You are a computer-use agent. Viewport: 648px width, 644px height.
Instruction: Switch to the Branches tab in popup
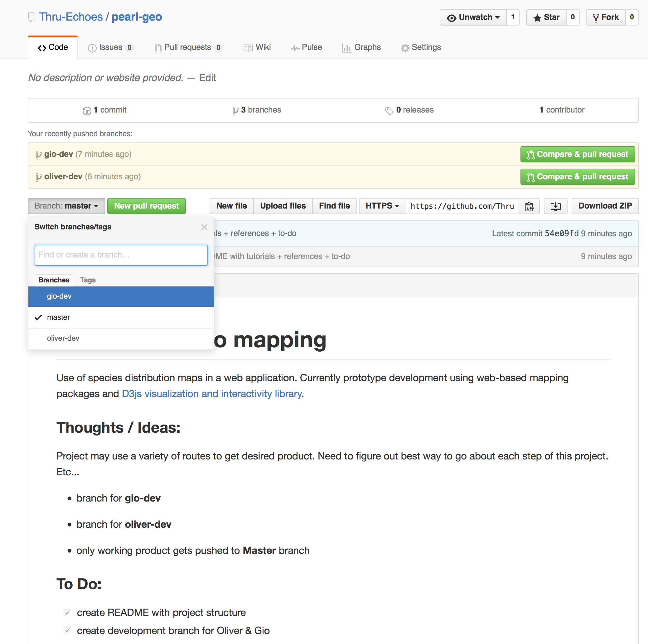click(54, 280)
